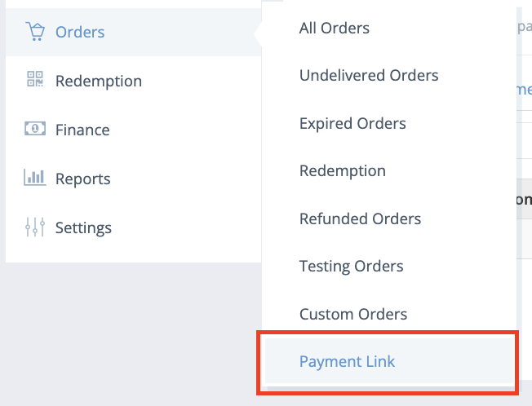Click the sliders Settings icon
The image size is (532, 406).
click(35, 227)
